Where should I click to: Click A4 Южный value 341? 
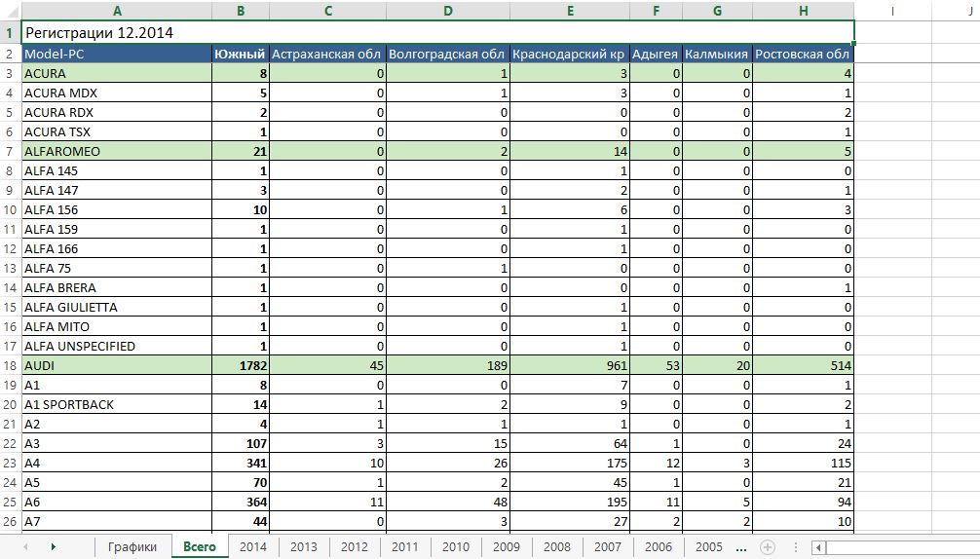(241, 463)
